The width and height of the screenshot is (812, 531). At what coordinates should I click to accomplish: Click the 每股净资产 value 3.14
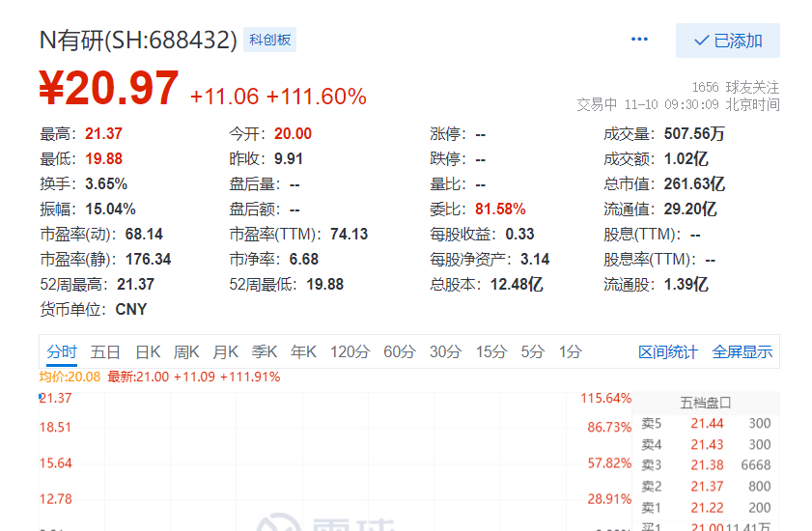(535, 259)
